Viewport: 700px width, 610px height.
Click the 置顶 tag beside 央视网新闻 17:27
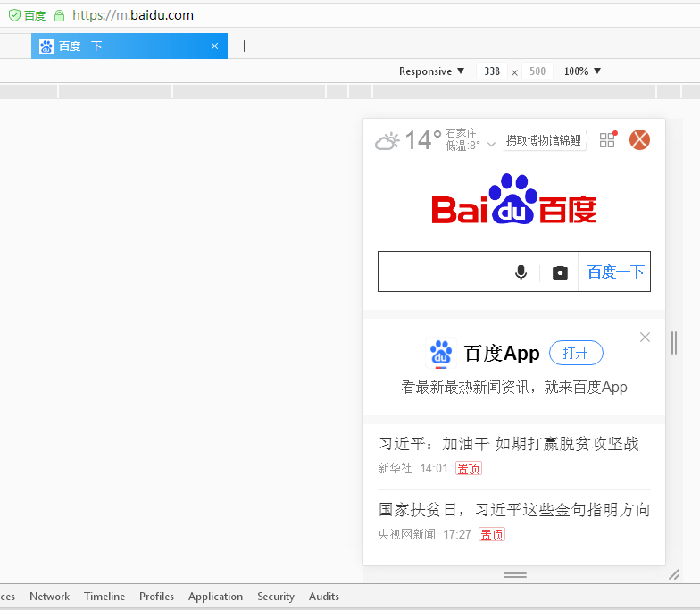click(x=491, y=534)
